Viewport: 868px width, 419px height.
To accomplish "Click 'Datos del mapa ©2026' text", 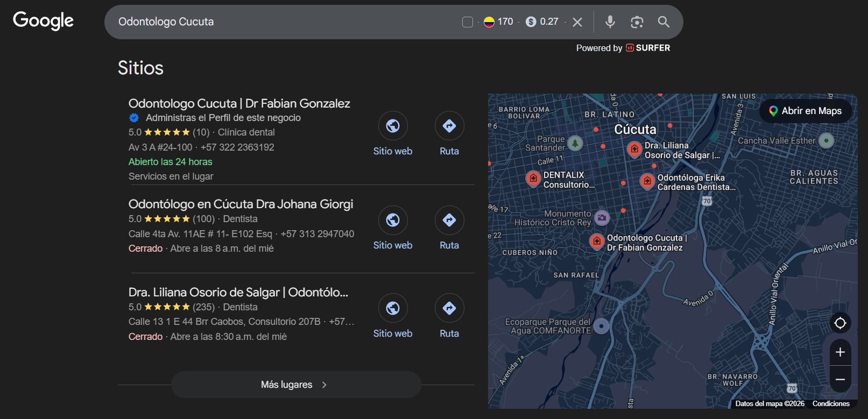I will click(770, 403).
